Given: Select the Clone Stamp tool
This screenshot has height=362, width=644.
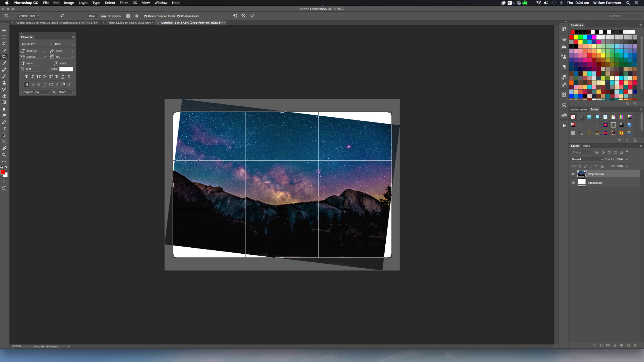Looking at the screenshot, I should 4,83.
